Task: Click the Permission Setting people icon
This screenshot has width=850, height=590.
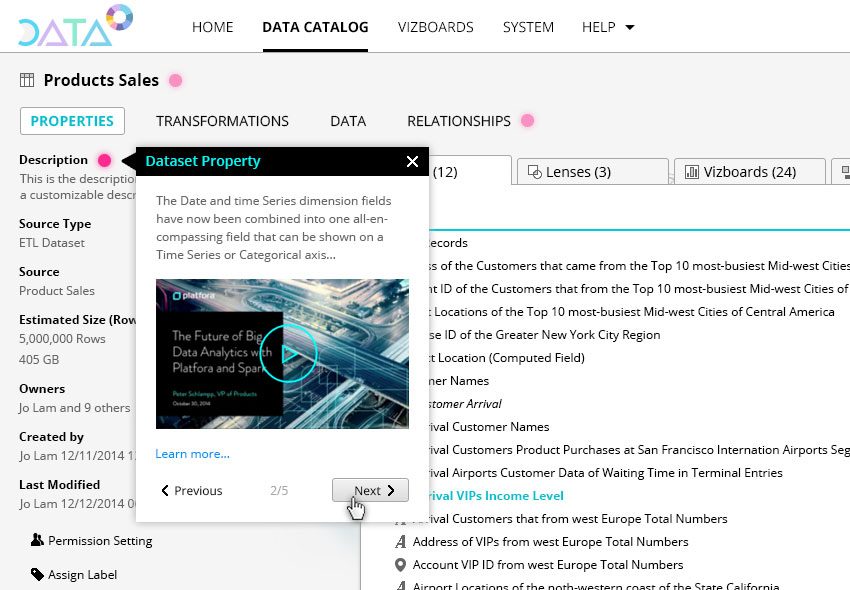Action: coord(37,540)
